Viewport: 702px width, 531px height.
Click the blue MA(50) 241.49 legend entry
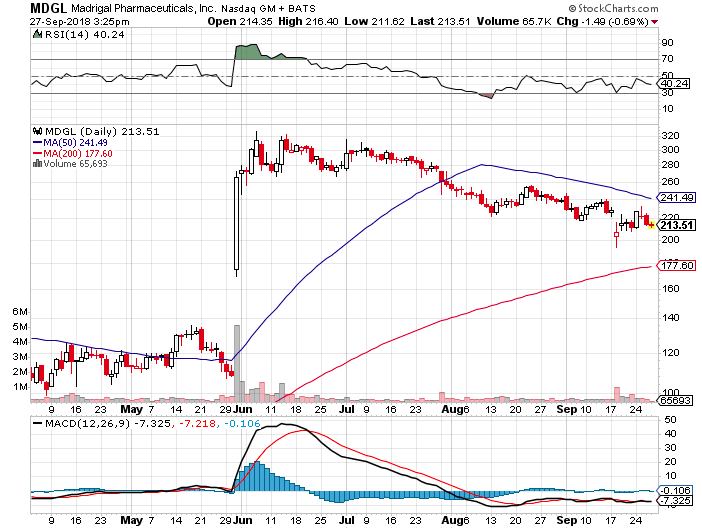pos(70,142)
